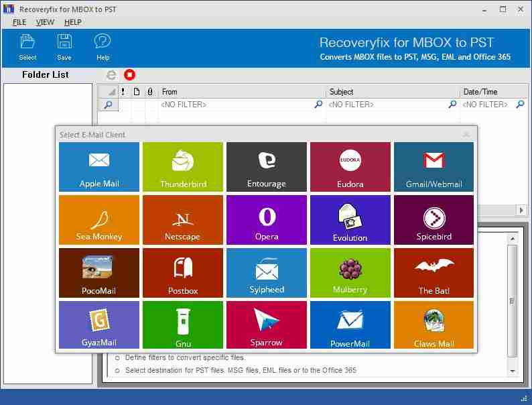Click the 'Define filters to convert specific files' text
The image size is (532, 405).
pos(185,357)
